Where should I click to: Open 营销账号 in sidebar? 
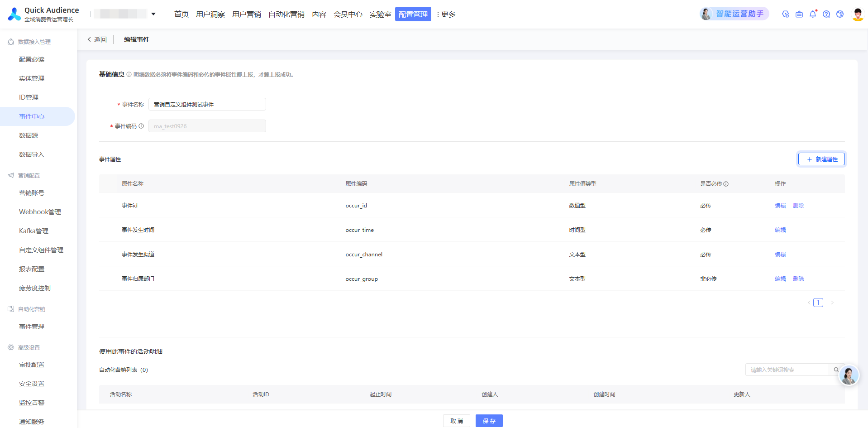tap(32, 193)
